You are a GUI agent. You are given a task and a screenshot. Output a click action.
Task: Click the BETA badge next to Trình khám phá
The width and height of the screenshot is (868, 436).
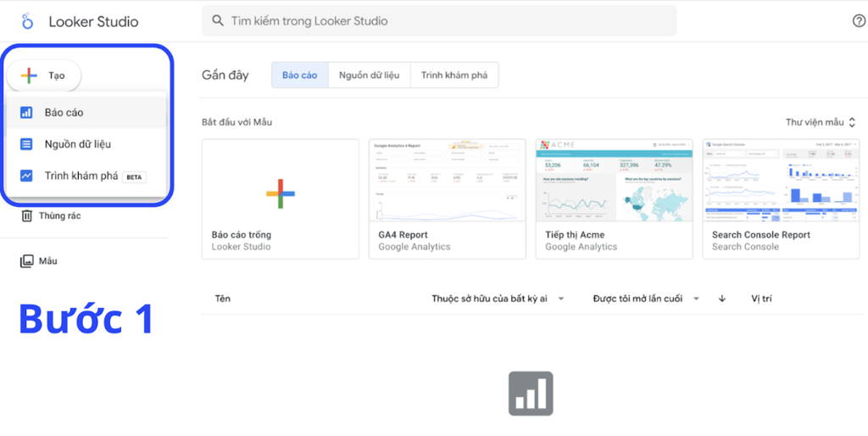tap(134, 177)
